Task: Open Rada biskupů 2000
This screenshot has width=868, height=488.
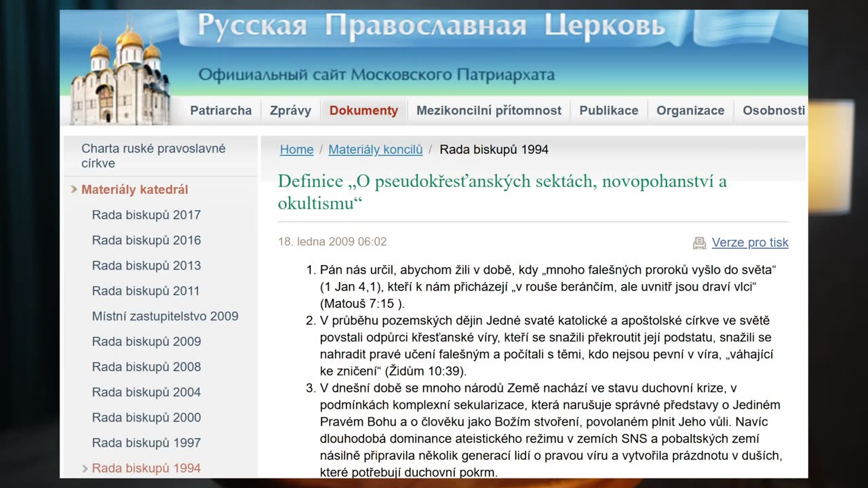Action: 146,418
